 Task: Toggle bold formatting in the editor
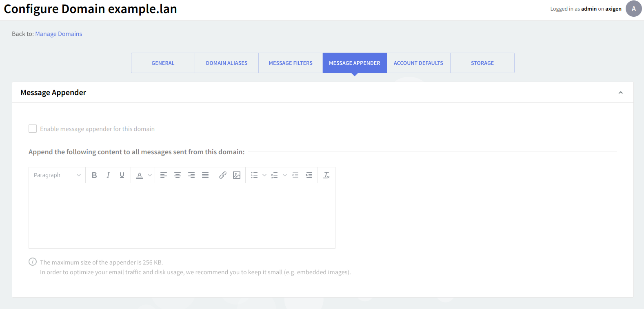tap(94, 175)
